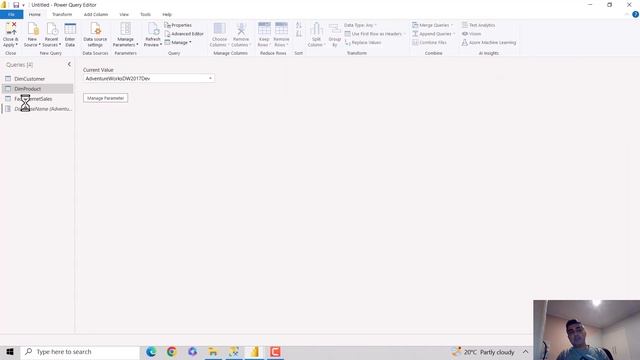Open the Power BI taskbar icon
Viewport: 640px width, 360px height.
click(255, 352)
